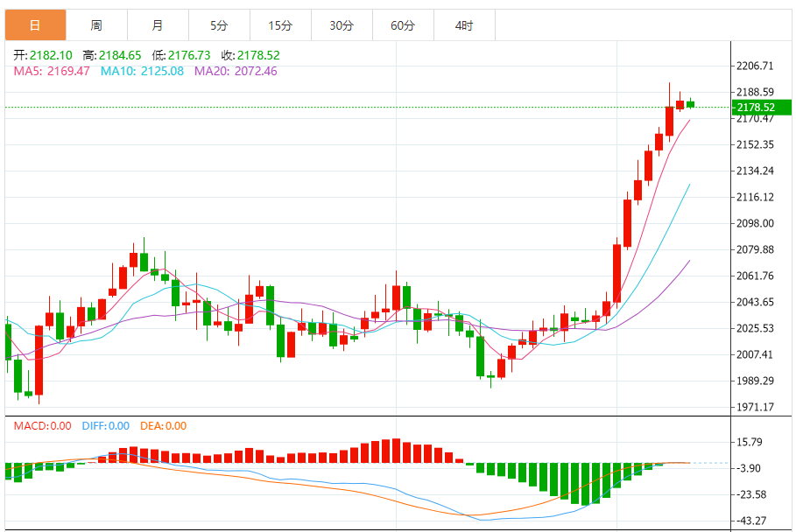Click the green 2178.52 current price tag

[x=761, y=107]
